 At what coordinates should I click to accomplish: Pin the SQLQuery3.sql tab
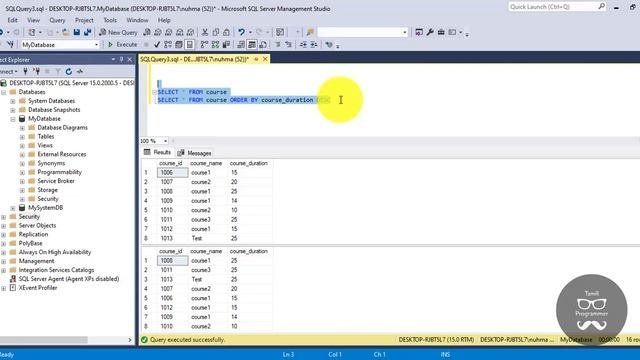coord(256,59)
